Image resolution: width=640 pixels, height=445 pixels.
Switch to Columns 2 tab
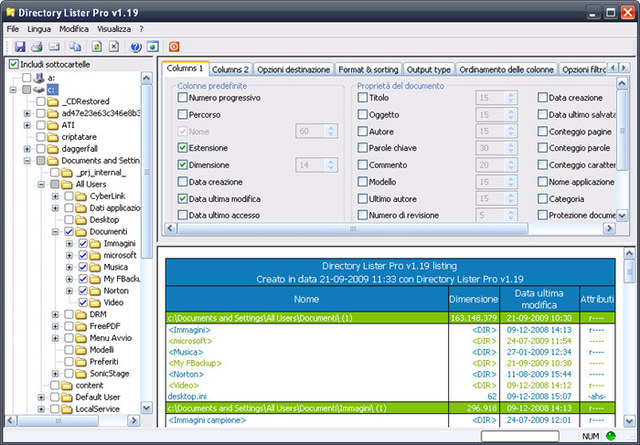230,69
